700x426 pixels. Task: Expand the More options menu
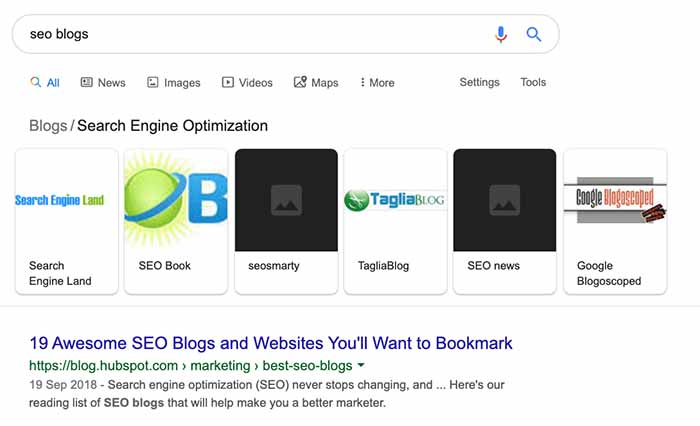(377, 83)
